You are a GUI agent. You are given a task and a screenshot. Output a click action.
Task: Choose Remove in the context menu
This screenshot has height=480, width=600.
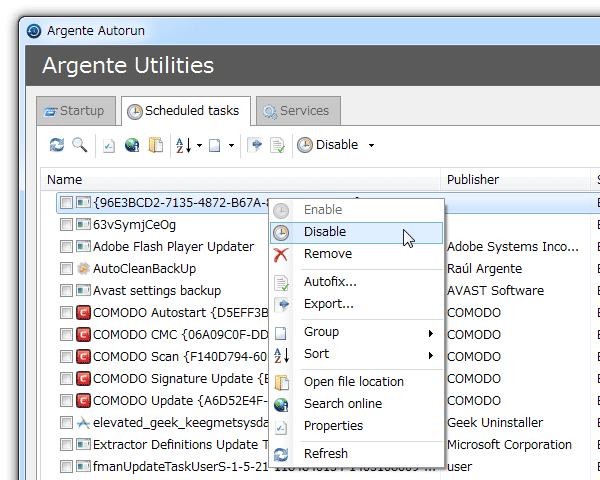(356, 254)
